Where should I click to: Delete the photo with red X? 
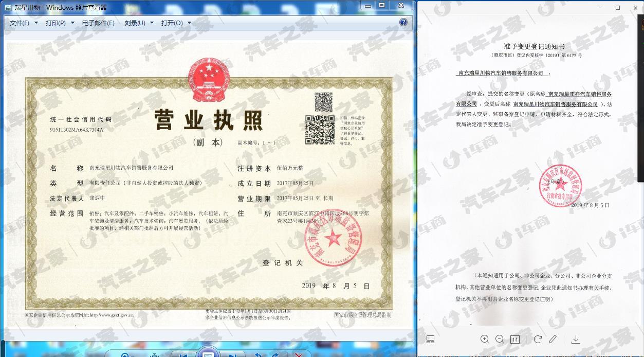[298, 354]
